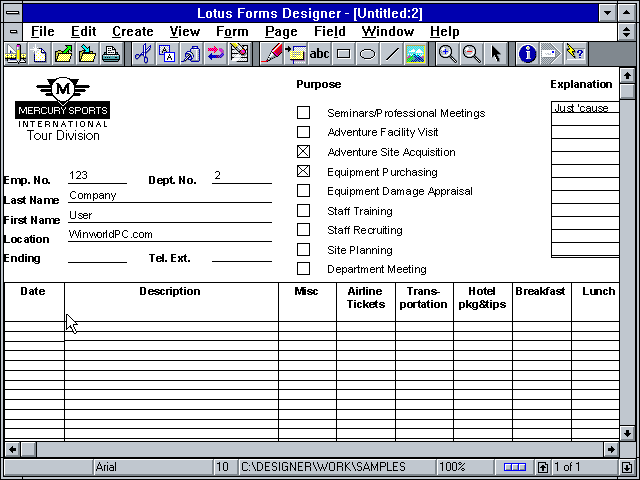Select the scissors cut icon
Screen dimensions: 640x480
click(143, 54)
